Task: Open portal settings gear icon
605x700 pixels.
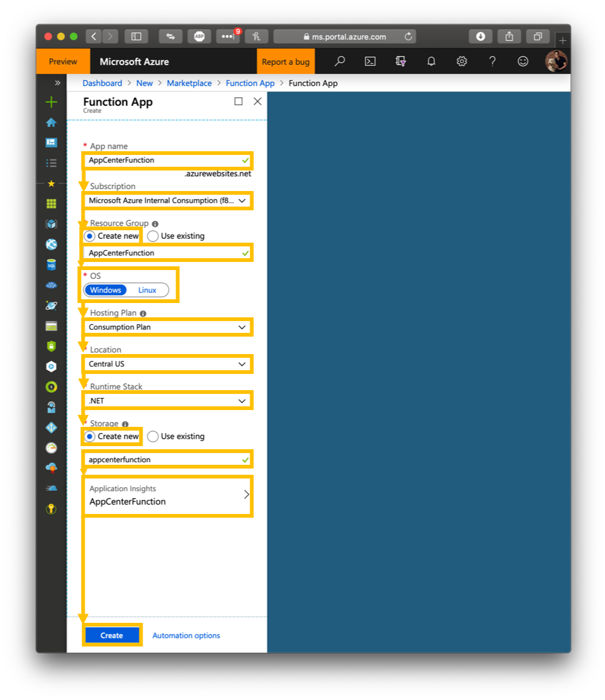Action: tap(462, 61)
